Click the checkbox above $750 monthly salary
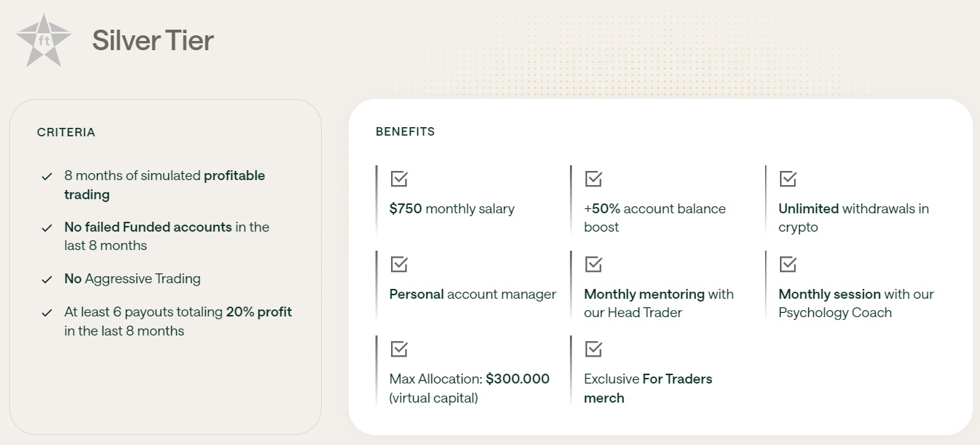 coord(399,179)
